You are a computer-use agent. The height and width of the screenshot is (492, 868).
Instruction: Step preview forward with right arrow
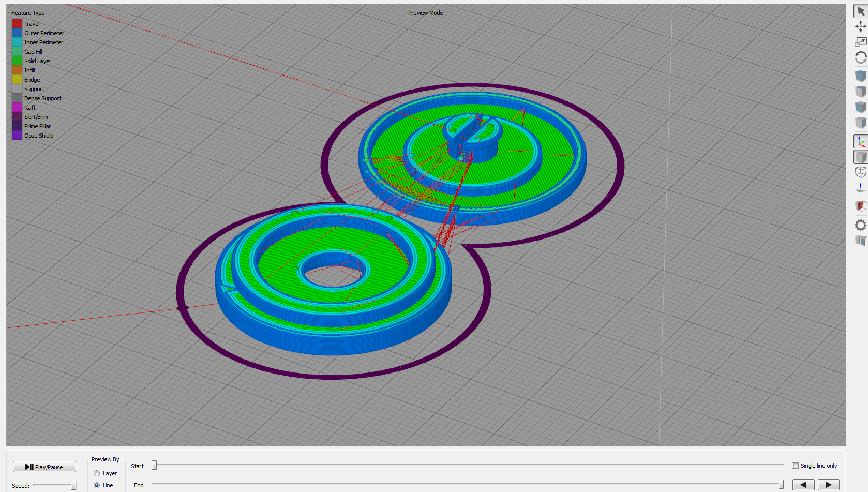tap(829, 485)
